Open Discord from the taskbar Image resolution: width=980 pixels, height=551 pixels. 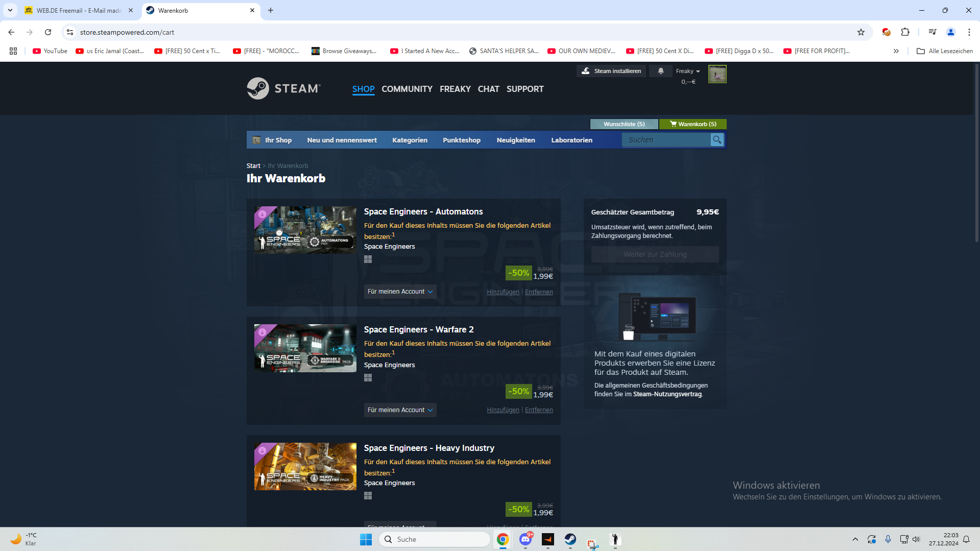pyautogui.click(x=525, y=539)
